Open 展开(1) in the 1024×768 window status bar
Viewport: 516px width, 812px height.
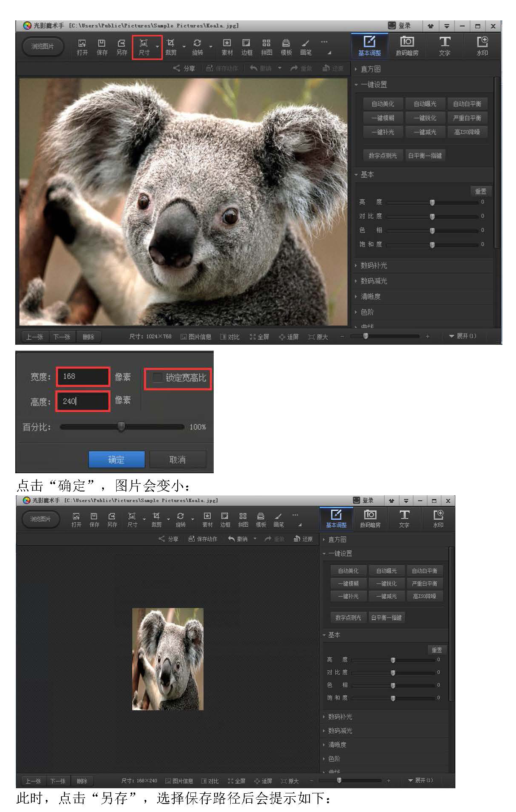point(463,336)
